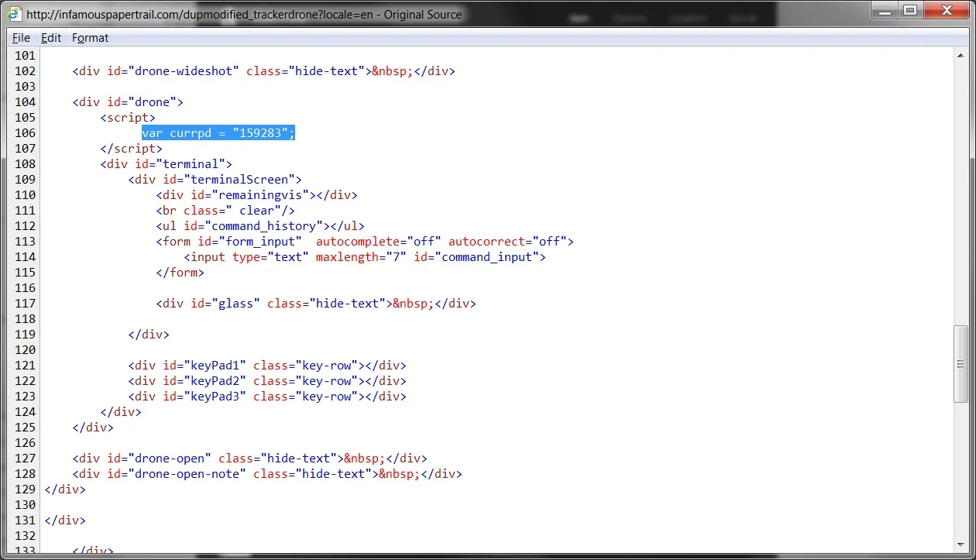Click the 'keyPad1' id text
The width and height of the screenshot is (976, 560).
tap(215, 365)
